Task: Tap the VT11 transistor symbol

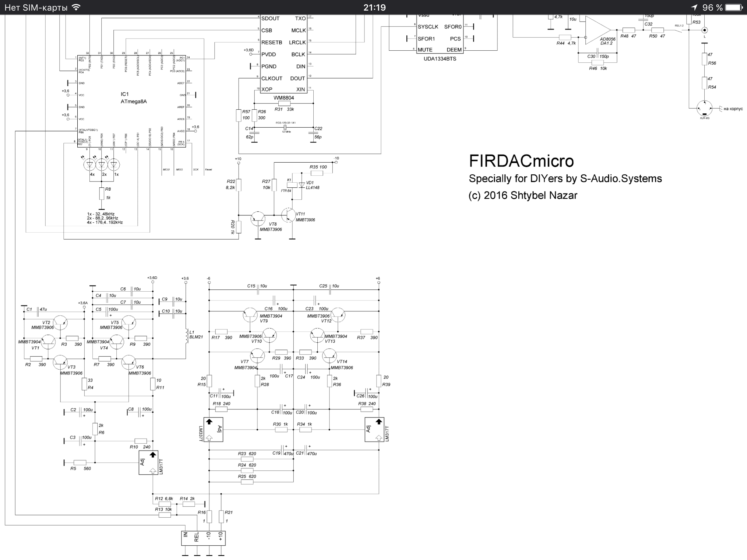Action: click(x=289, y=215)
